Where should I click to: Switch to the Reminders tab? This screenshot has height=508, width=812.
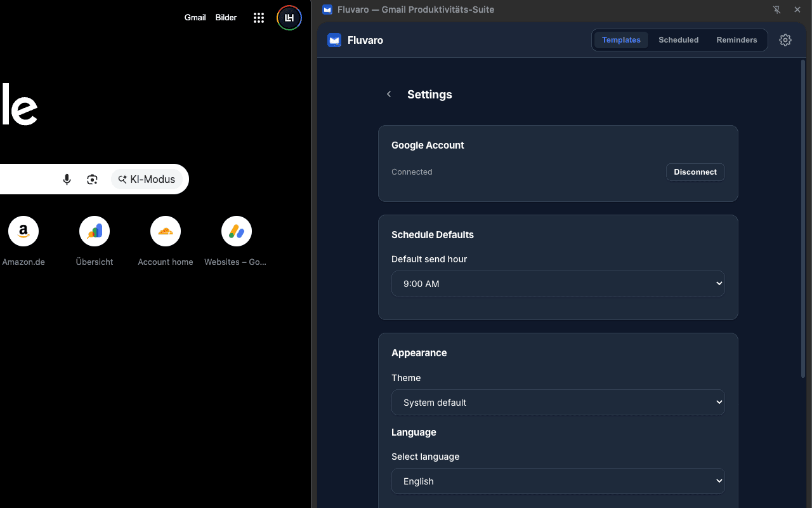[x=737, y=40]
